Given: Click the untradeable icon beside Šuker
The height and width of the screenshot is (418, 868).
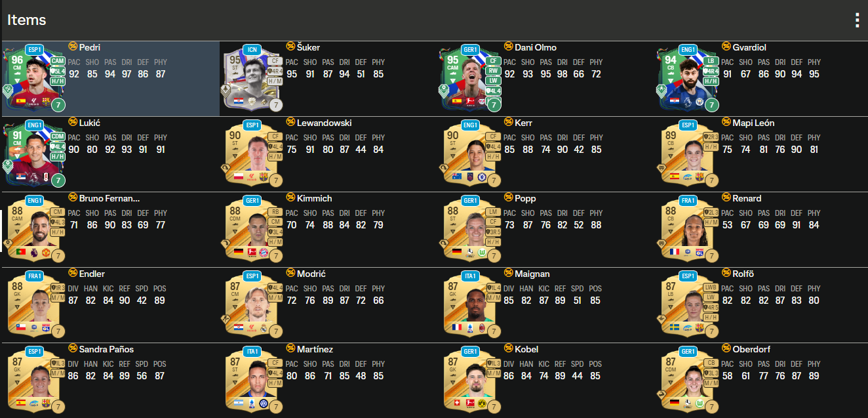Looking at the screenshot, I should pos(290,47).
